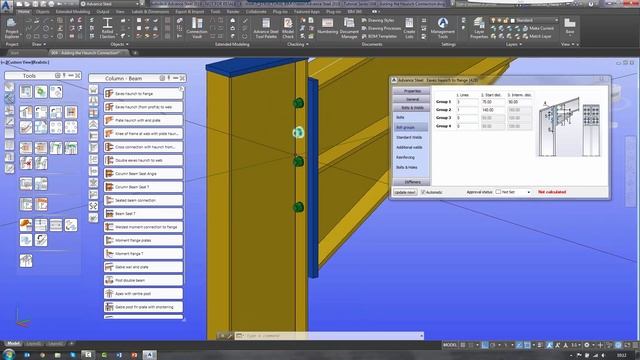Click Group 1 intermediate distance field
This screenshot has width=640, height=360.
click(x=520, y=102)
